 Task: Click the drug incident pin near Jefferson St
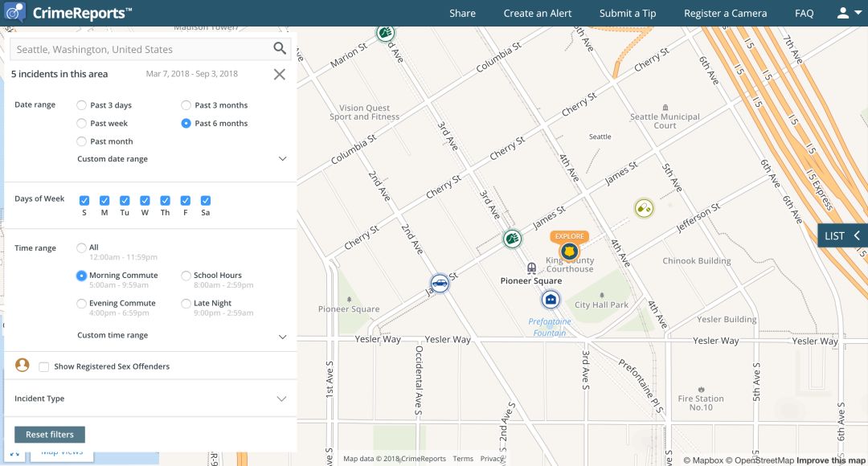(644, 208)
